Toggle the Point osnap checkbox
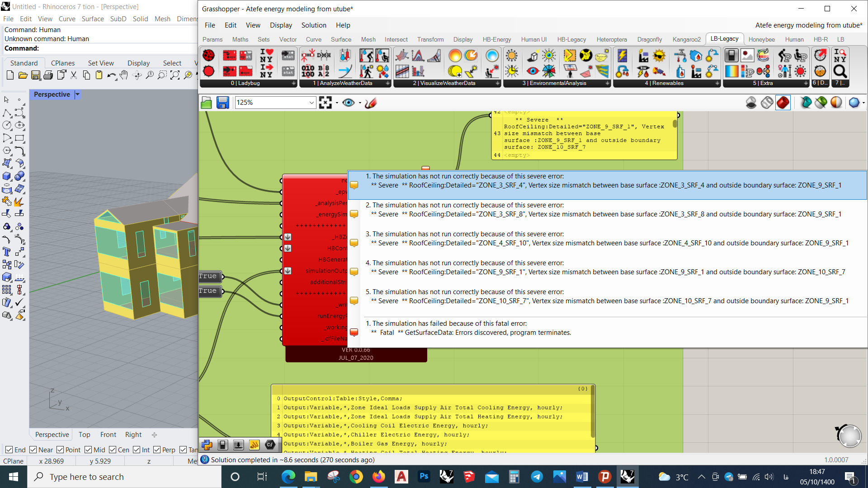 (60, 450)
